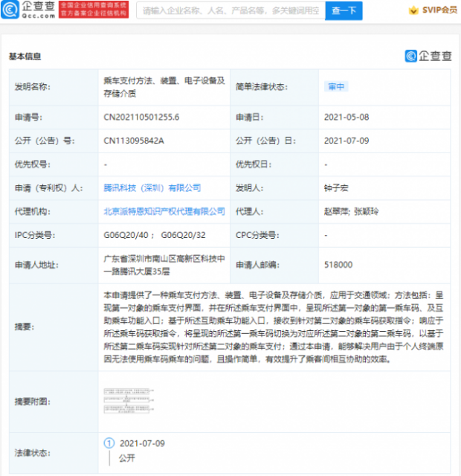Click the step 1 circle in legal status timeline
This screenshot has height=476, width=461.
(109, 443)
